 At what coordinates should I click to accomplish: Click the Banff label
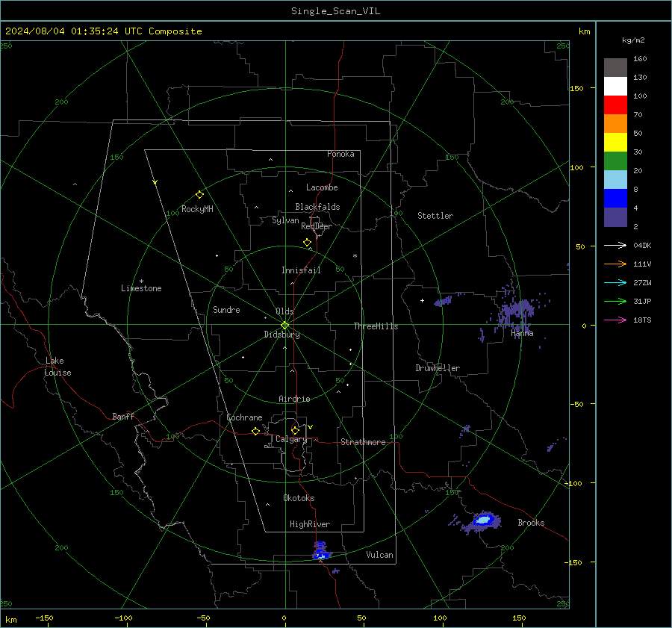pyautogui.click(x=123, y=417)
